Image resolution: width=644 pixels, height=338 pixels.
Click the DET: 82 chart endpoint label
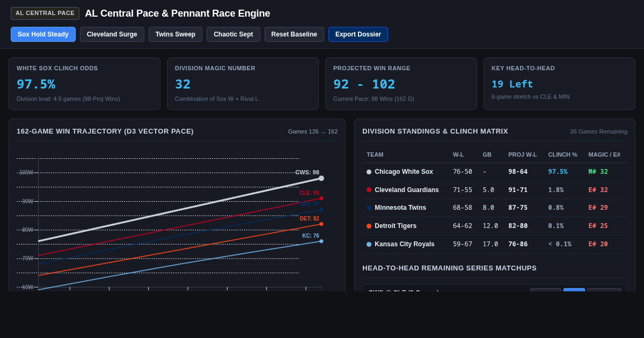(x=309, y=219)
